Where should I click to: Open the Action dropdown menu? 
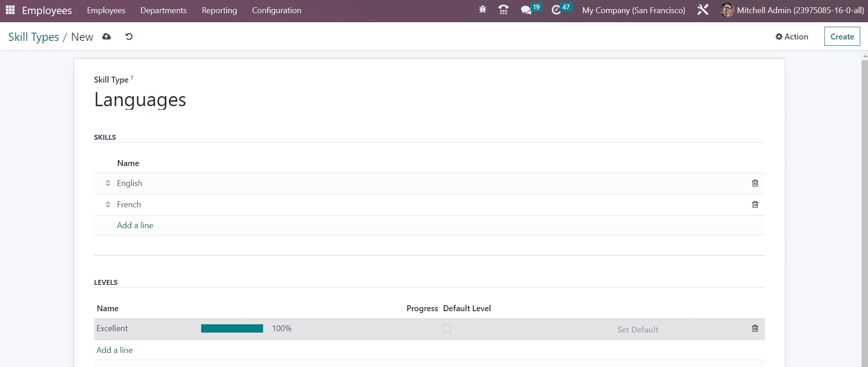click(x=792, y=37)
